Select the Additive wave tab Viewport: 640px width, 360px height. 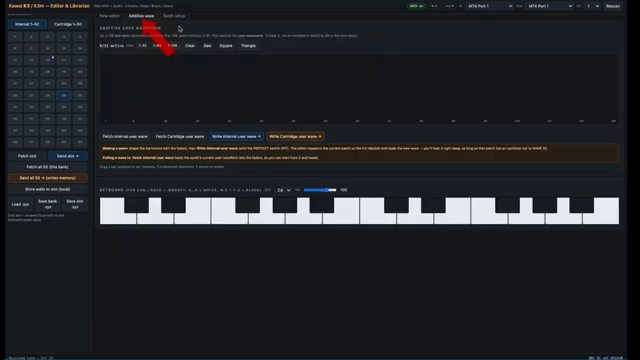(141, 16)
